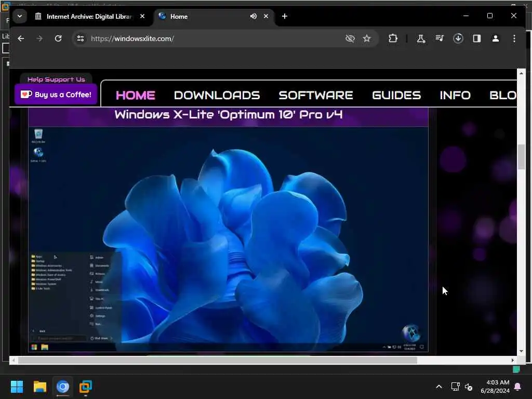Open the tab search dropdown arrow
The height and width of the screenshot is (399, 532).
[x=20, y=16]
